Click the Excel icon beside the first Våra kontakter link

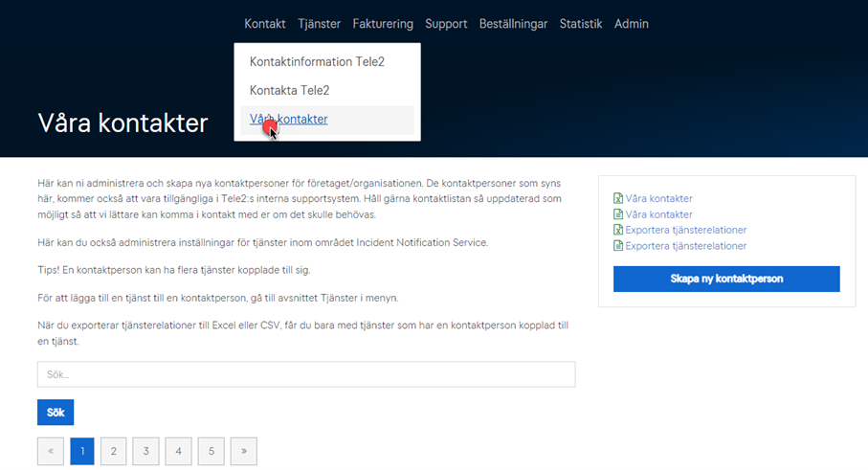coord(618,198)
